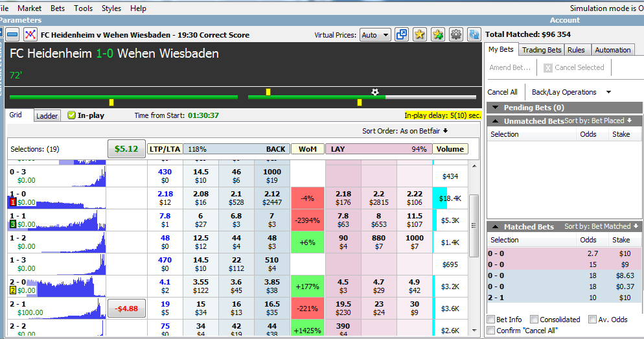Click the selection list scrollbar thumb
The image size is (644, 339).
pos(474,226)
